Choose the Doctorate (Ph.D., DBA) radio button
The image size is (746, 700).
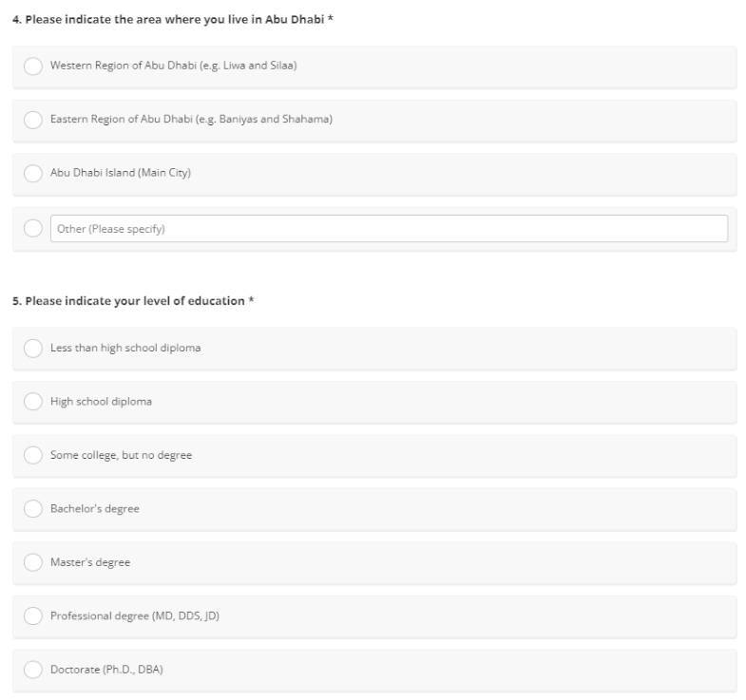tap(33, 670)
